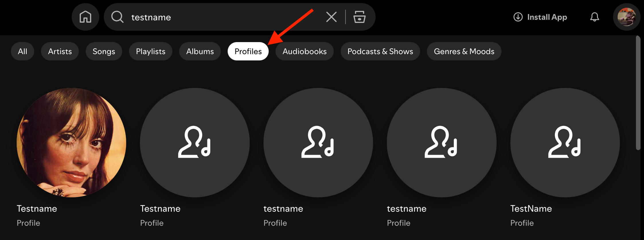Show Podcasts & Shows results
Screen dimensions: 644x240
(x=380, y=51)
